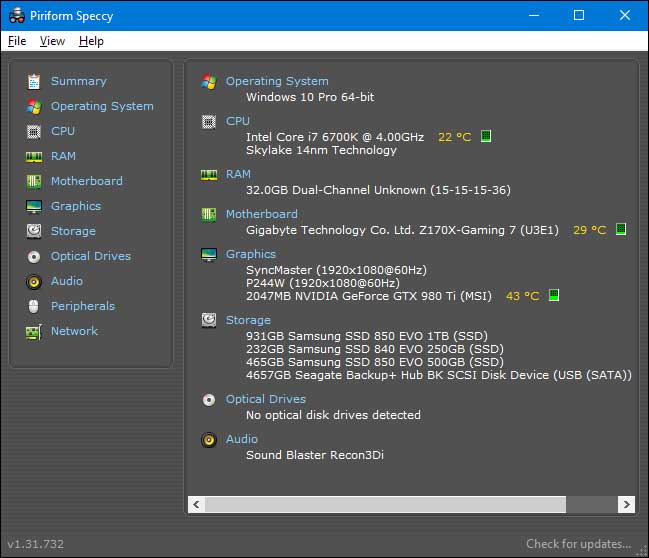Screen dimensions: 649x558
Task: Click the horizontal scrollbar thumb
Action: pyautogui.click(x=385, y=504)
